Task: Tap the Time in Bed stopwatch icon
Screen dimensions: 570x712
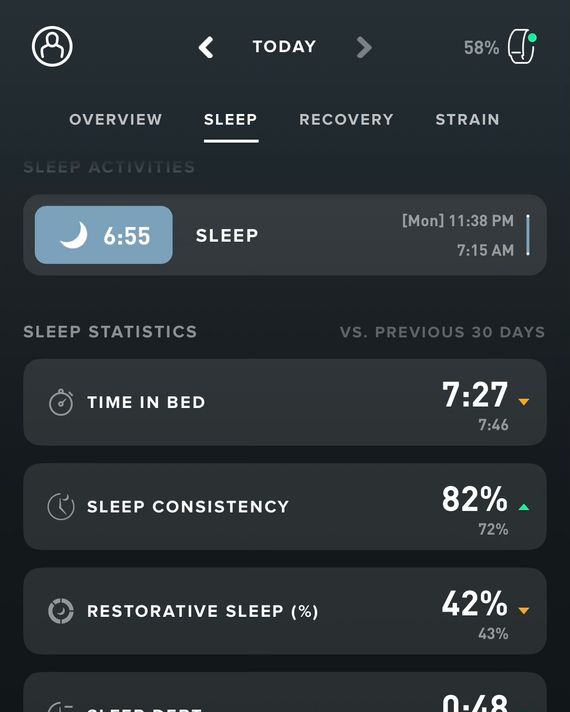Action: point(61,402)
